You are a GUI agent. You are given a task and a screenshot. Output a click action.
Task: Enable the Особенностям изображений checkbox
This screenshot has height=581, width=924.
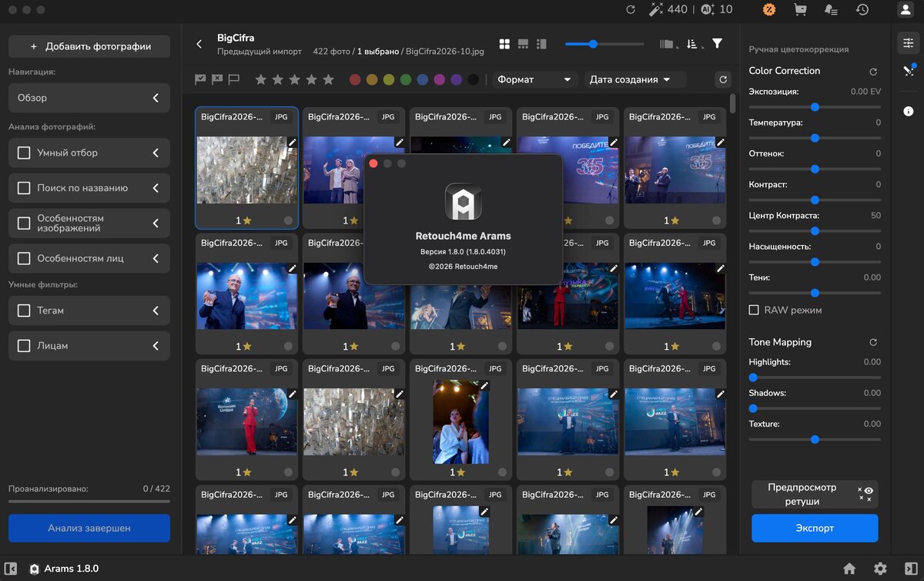click(x=24, y=223)
